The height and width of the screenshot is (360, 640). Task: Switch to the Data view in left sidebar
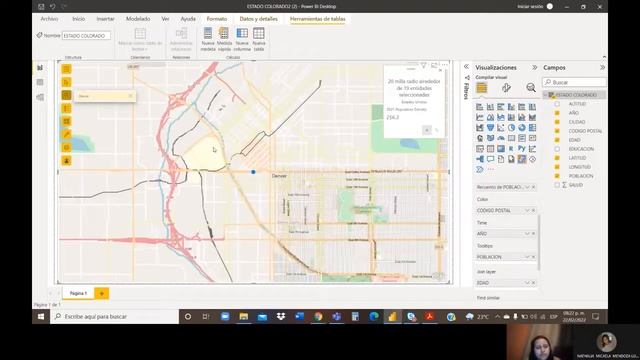point(40,82)
